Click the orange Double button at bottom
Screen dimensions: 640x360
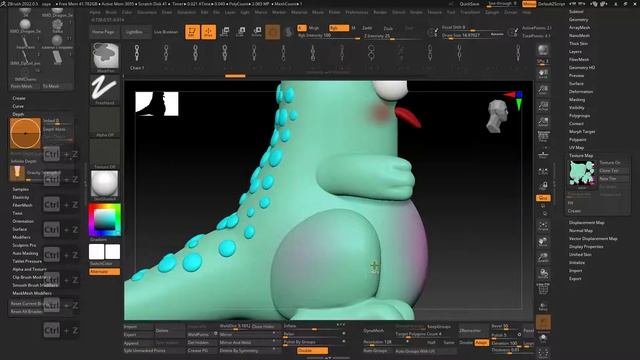(312, 351)
